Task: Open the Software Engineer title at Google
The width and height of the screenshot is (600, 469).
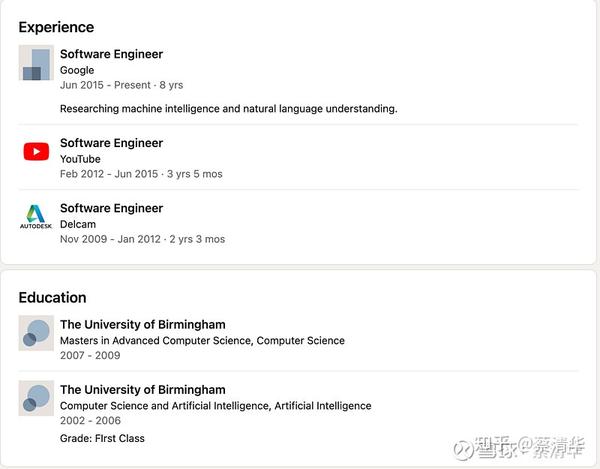Action: 111,54
